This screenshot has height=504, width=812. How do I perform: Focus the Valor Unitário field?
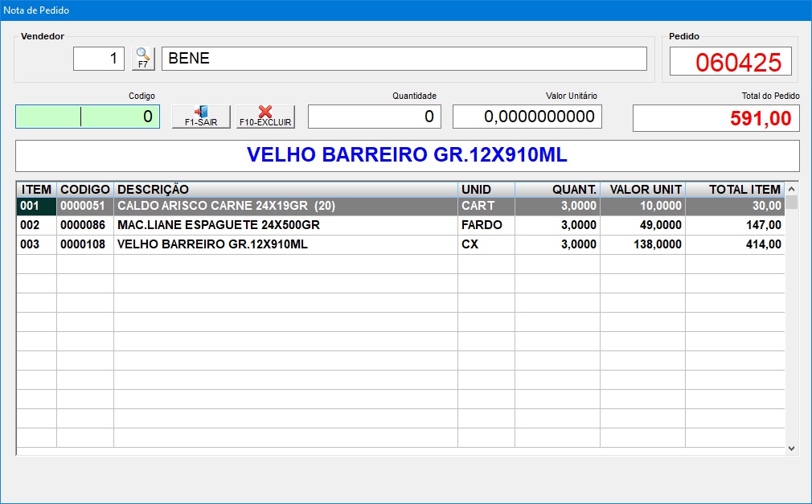click(527, 117)
